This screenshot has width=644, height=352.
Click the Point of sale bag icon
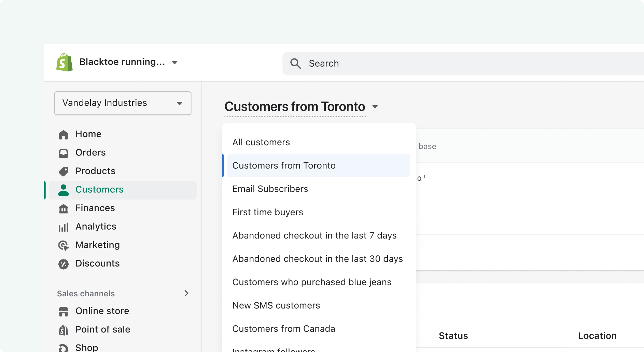(x=64, y=330)
